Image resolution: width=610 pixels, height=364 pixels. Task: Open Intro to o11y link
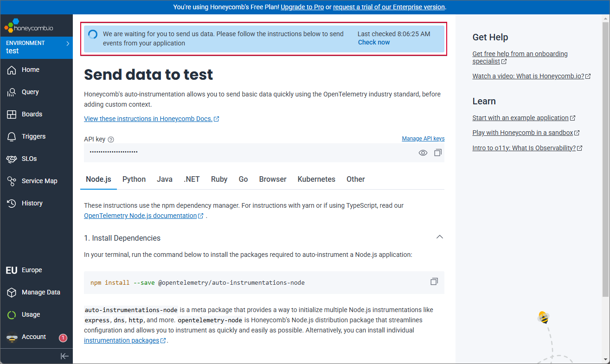527,148
